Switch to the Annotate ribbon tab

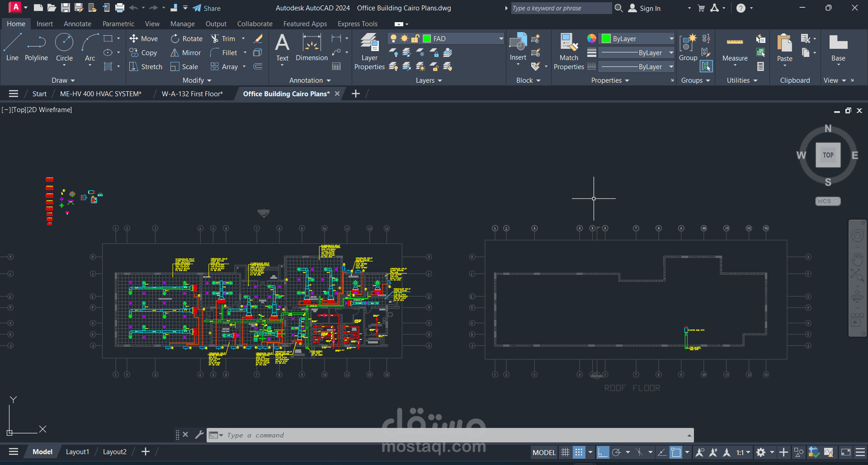tap(77, 24)
